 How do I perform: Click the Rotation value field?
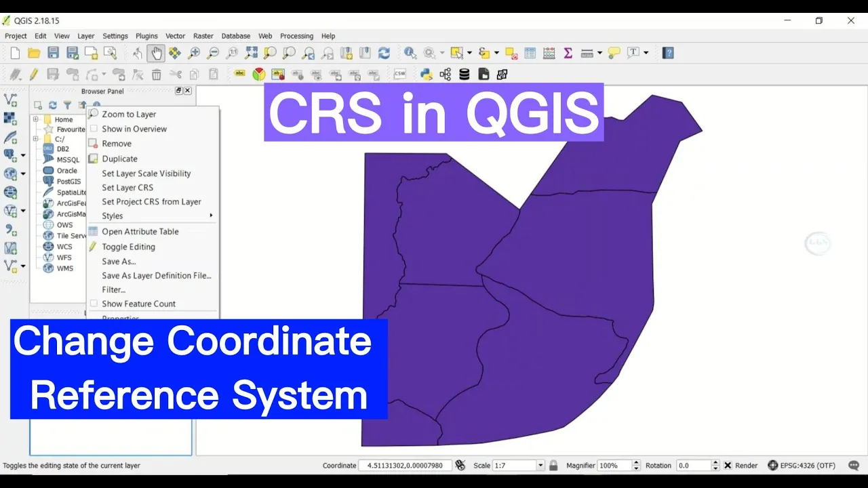click(694, 466)
